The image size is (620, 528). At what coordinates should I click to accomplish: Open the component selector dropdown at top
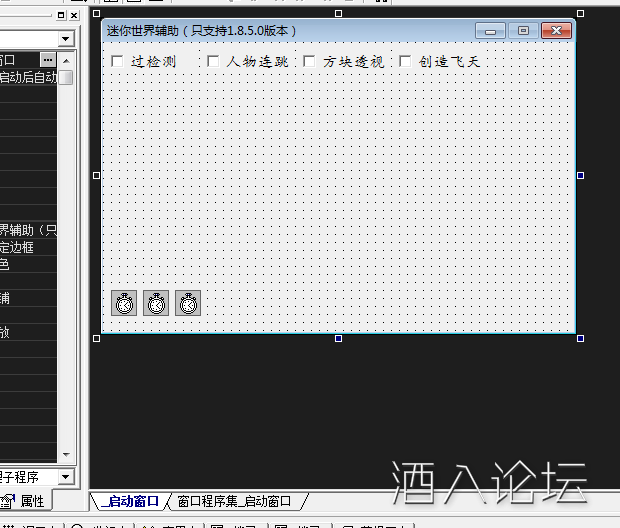coord(66,39)
